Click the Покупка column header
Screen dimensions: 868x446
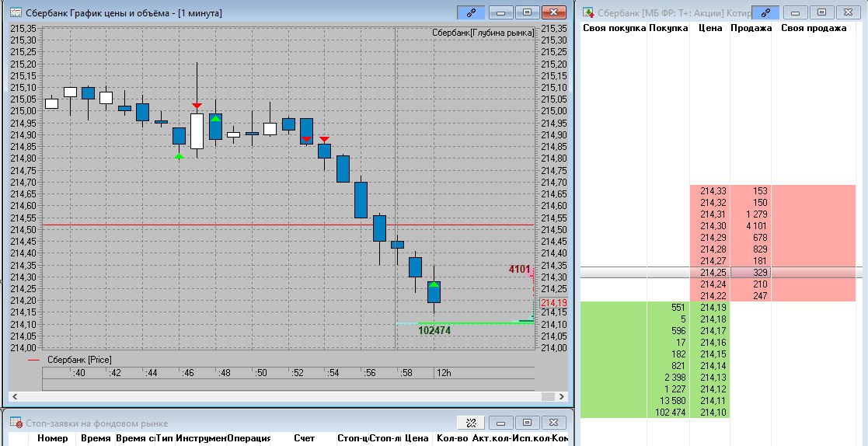coord(668,28)
